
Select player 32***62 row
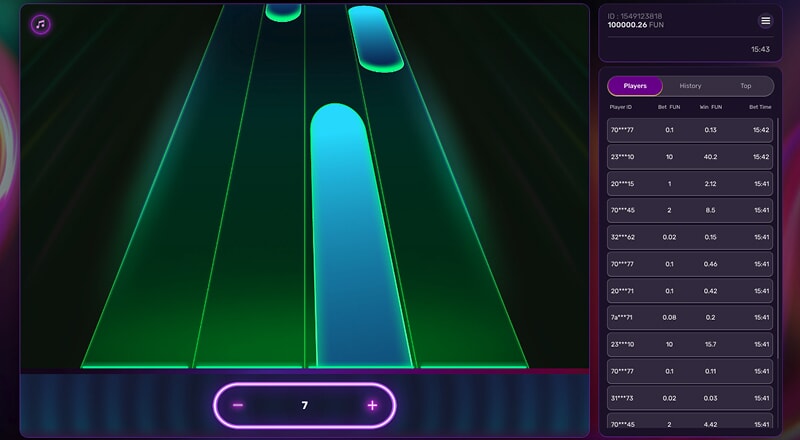coord(690,237)
